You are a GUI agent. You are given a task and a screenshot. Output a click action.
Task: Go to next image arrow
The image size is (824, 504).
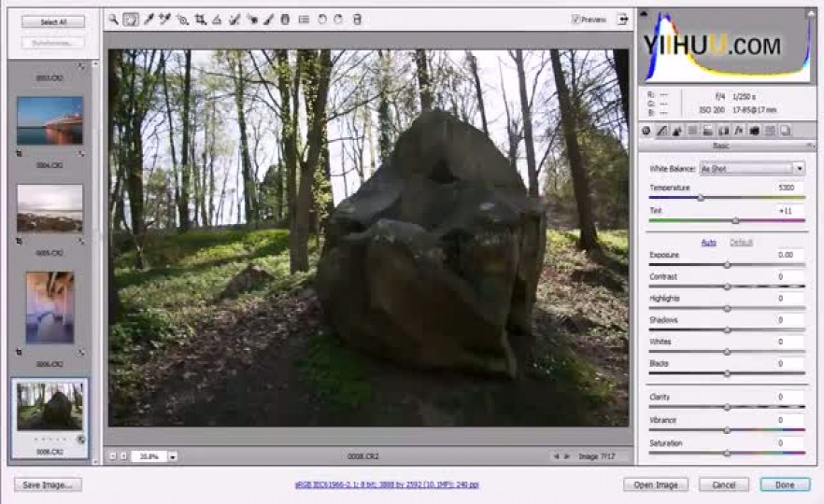coord(567,456)
